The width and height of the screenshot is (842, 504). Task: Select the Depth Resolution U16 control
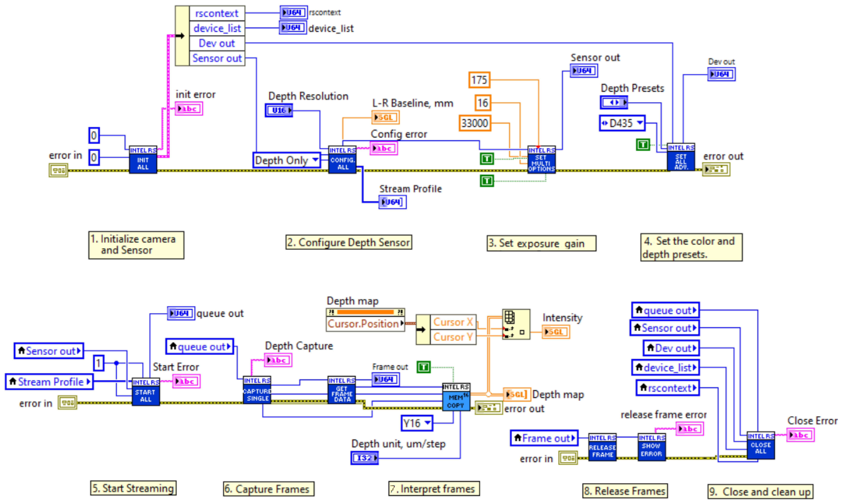click(x=279, y=110)
